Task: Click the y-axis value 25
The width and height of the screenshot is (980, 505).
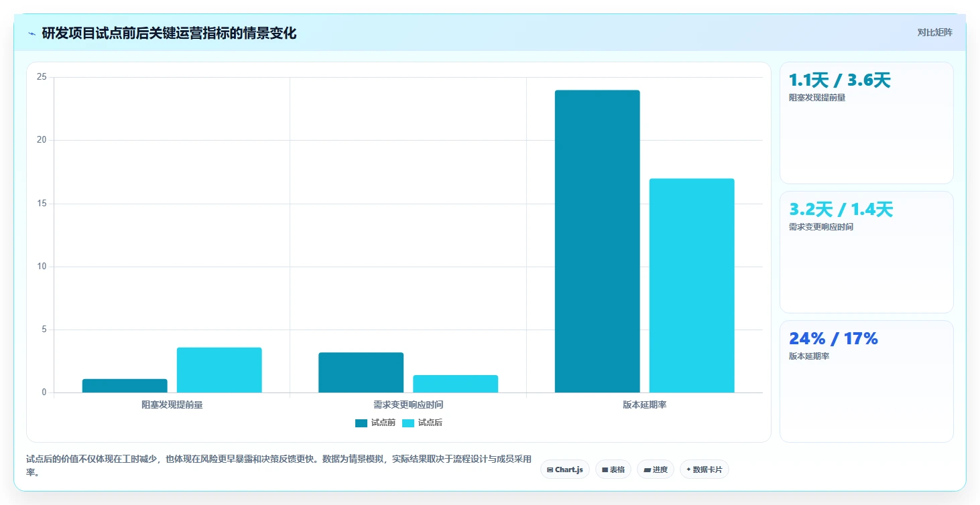Action: click(42, 77)
